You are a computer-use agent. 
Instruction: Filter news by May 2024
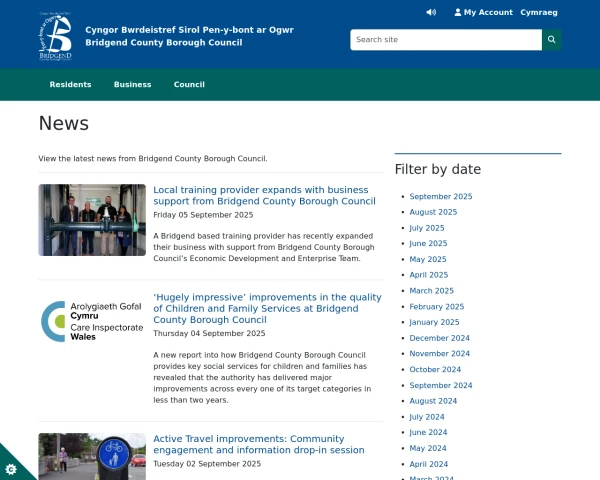click(428, 448)
